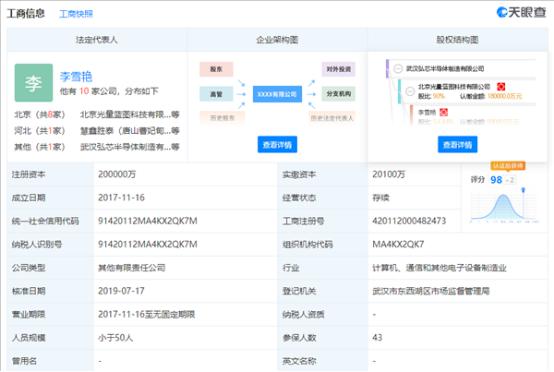Click the 10 家公司 count text

[99, 91]
